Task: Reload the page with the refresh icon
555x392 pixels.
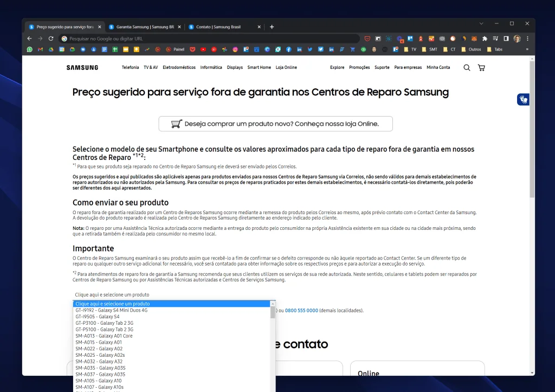Action: click(50, 38)
